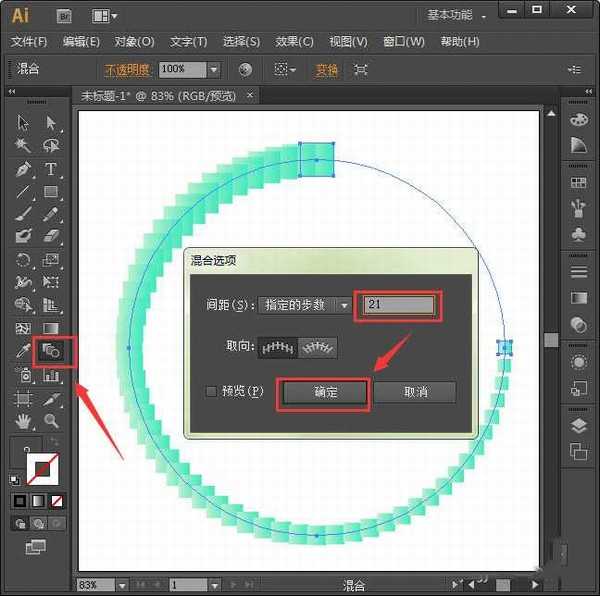Open the 间距 spacing dropdown (指定的步数)

click(305, 305)
